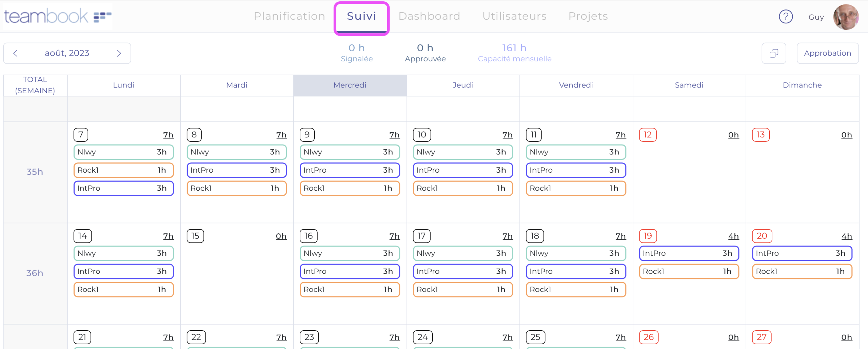Click the copy month icon near Approbation
Image resolution: width=868 pixels, height=349 pixels.
(774, 53)
